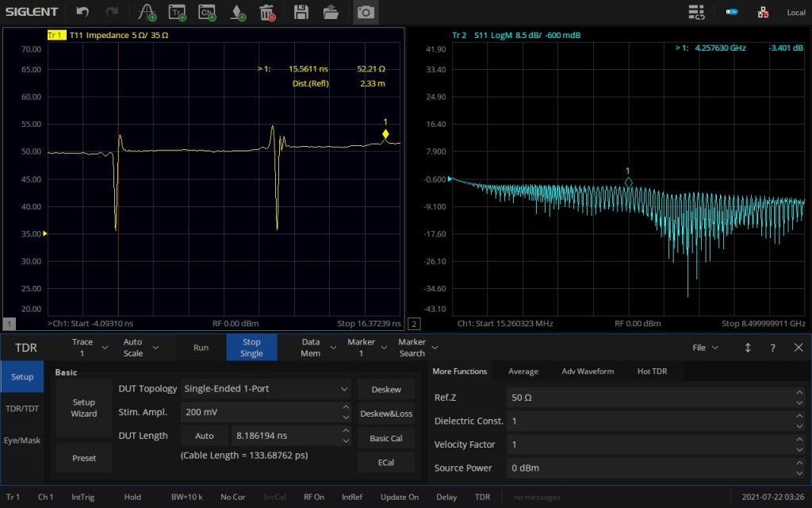Expand the Marker Search dropdown

(x=418, y=348)
